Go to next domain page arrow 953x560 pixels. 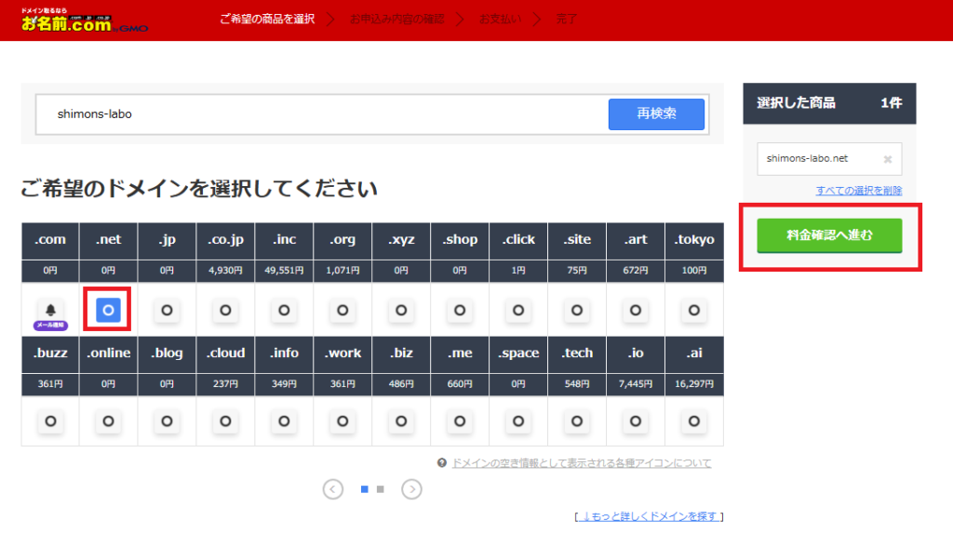coord(411,488)
